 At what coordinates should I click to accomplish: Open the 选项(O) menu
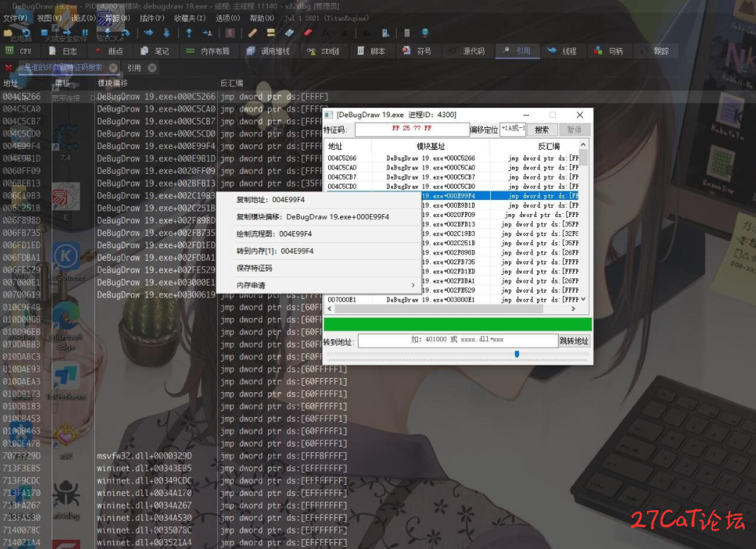[x=228, y=18]
